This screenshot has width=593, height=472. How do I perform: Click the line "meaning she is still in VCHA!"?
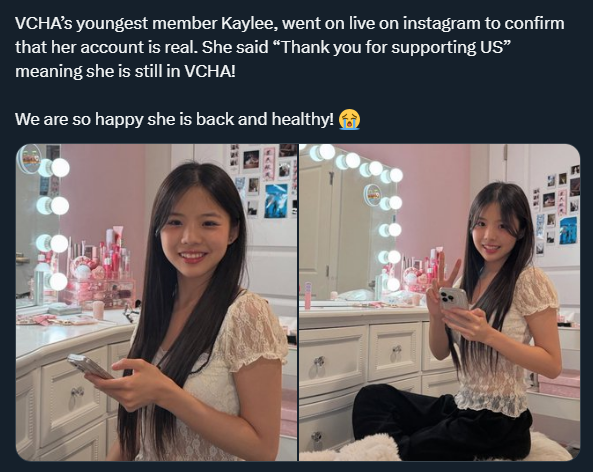[x=125, y=71]
